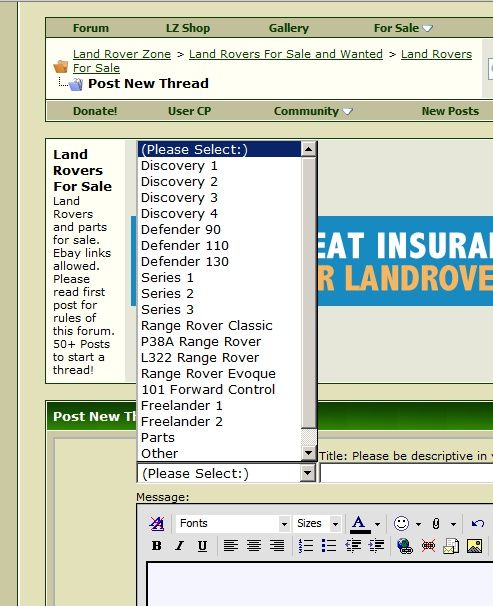
Task: Choose P38A Range Rover option
Action: [219, 342]
